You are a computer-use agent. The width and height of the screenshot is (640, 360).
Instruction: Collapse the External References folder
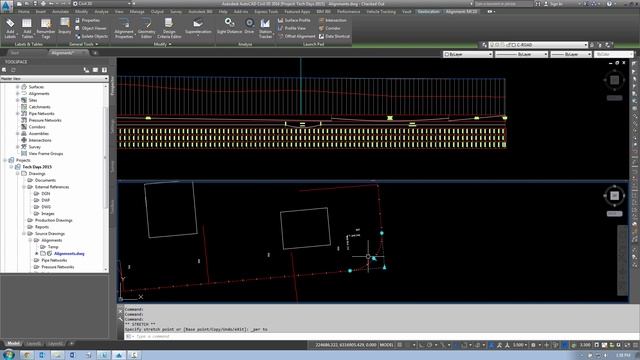coord(24,187)
